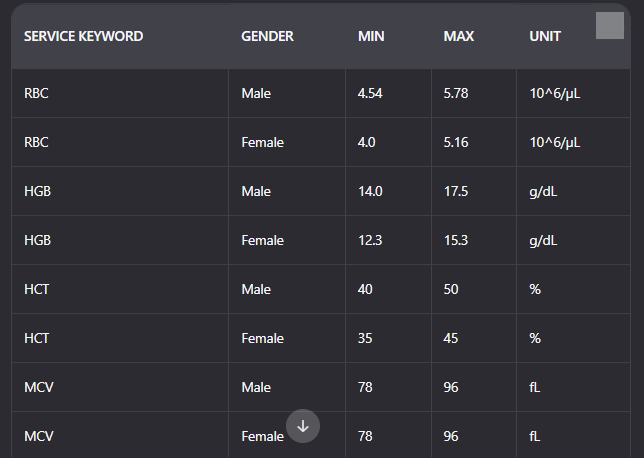644x458 pixels.
Task: Select the MIN column header
Action: coord(371,36)
